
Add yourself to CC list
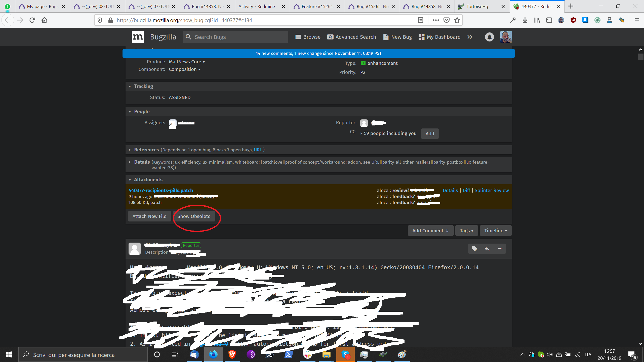(430, 134)
